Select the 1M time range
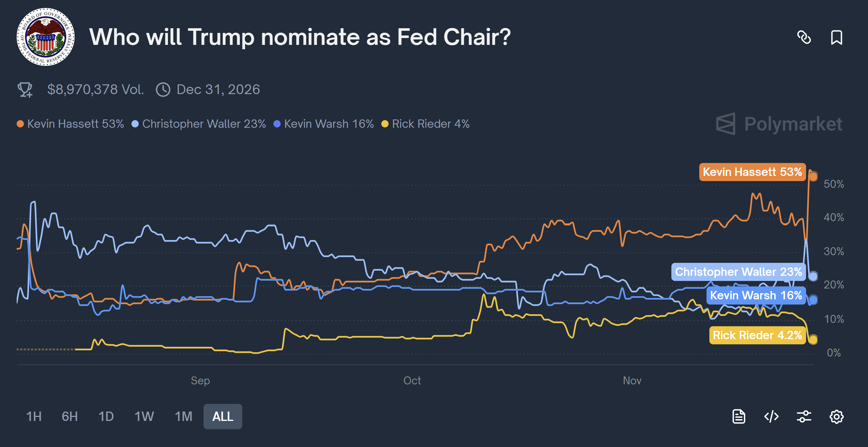Image resolution: width=868 pixels, height=447 pixels. [183, 416]
